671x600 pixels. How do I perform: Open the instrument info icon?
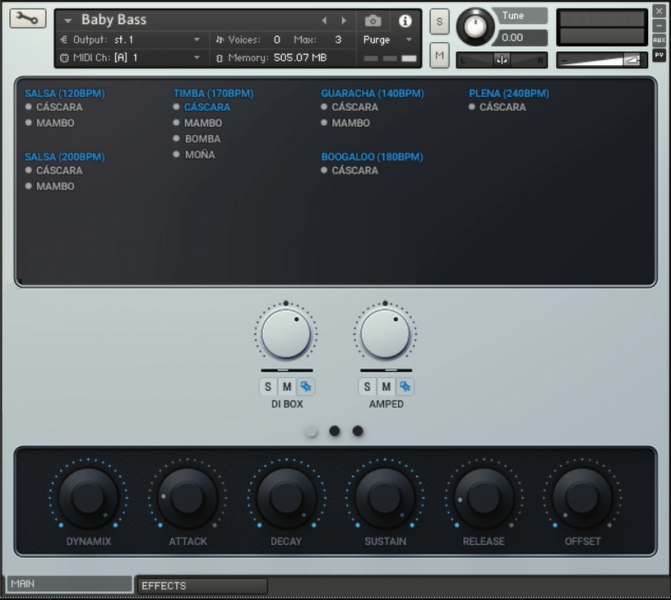point(405,20)
